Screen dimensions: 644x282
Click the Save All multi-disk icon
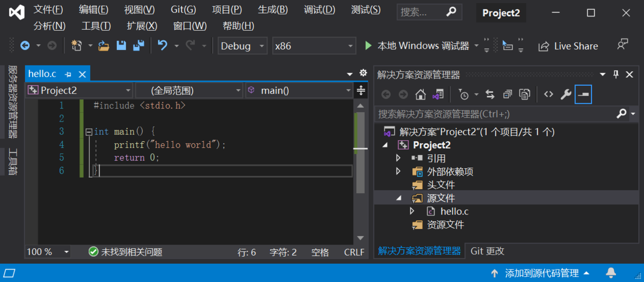(x=138, y=46)
